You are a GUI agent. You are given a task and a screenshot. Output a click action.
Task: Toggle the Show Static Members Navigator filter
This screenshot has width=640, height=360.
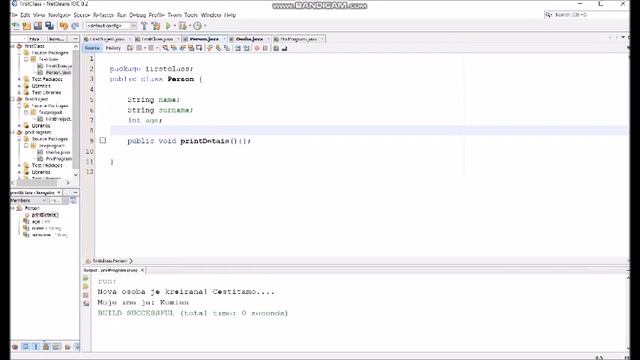[x=36, y=347]
